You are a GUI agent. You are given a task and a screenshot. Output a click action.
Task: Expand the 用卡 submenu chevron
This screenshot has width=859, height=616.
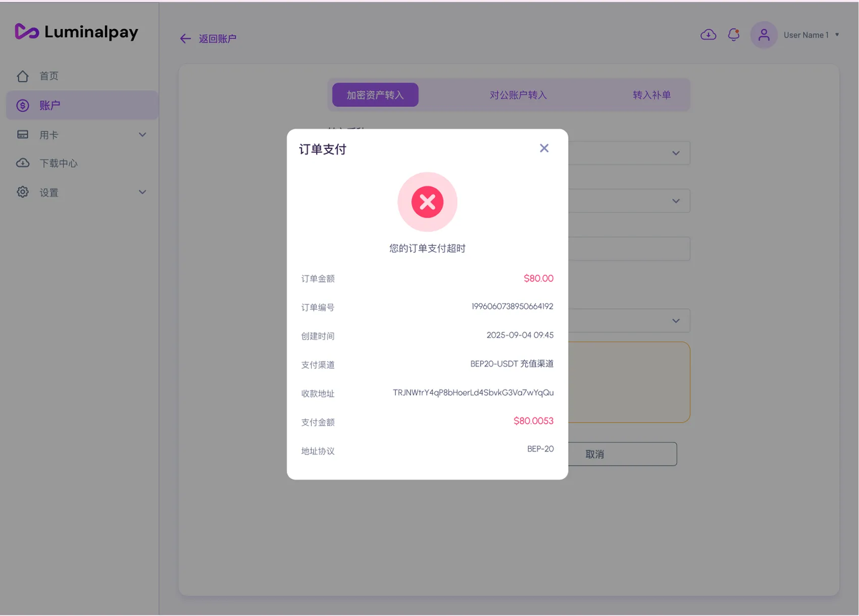click(142, 135)
